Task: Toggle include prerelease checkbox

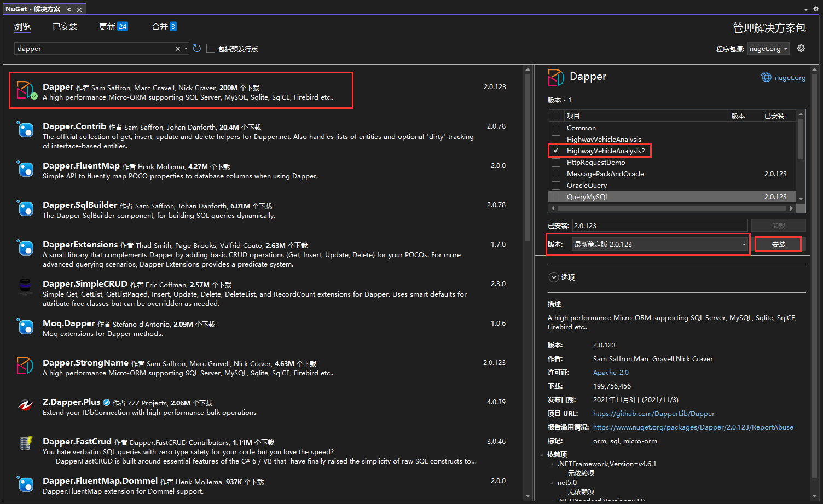Action: (211, 49)
